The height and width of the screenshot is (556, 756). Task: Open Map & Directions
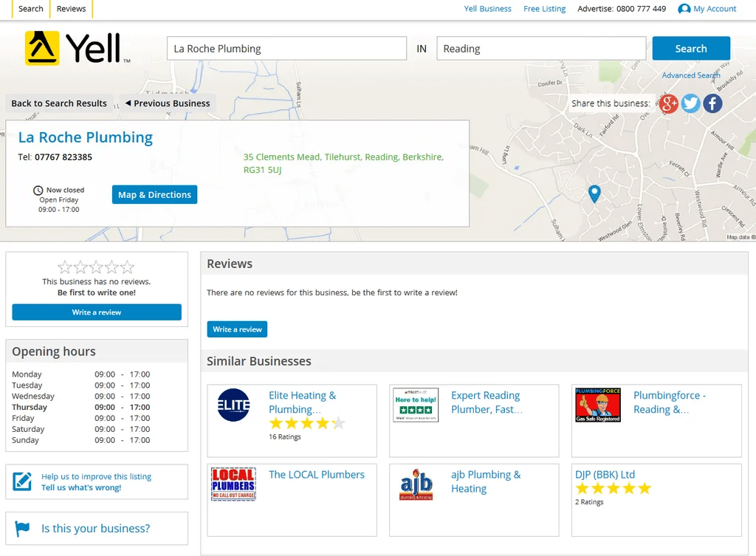154,195
